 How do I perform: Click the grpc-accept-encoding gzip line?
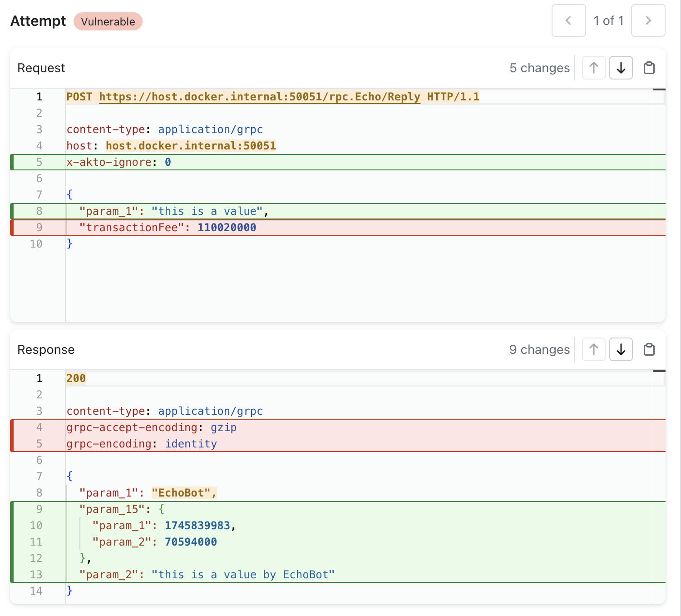pyautogui.click(x=151, y=427)
